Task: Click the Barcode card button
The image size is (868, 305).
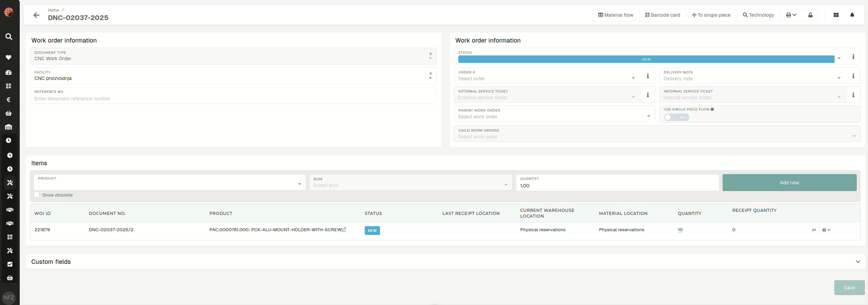Action: pos(662,15)
